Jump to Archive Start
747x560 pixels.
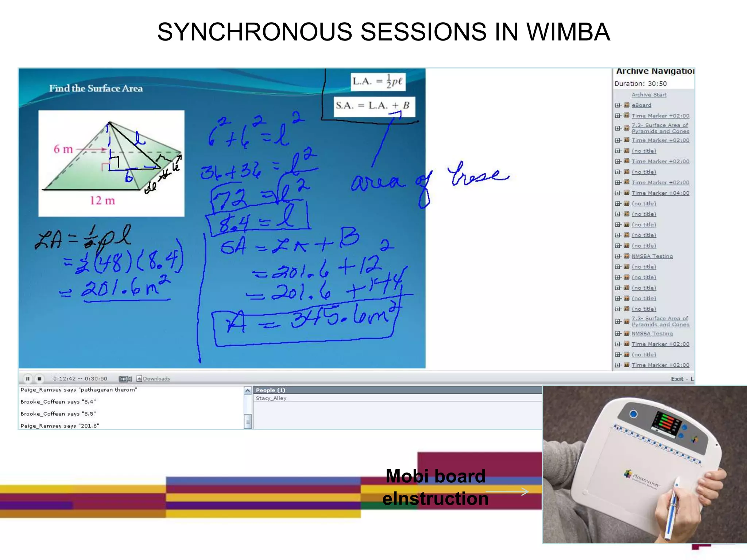(649, 95)
